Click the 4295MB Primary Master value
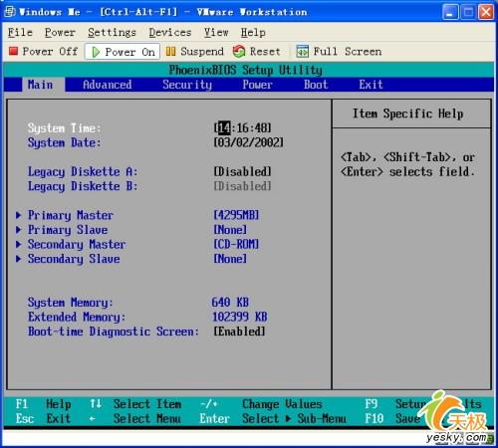Screen dimensions: 498x448 (236, 215)
